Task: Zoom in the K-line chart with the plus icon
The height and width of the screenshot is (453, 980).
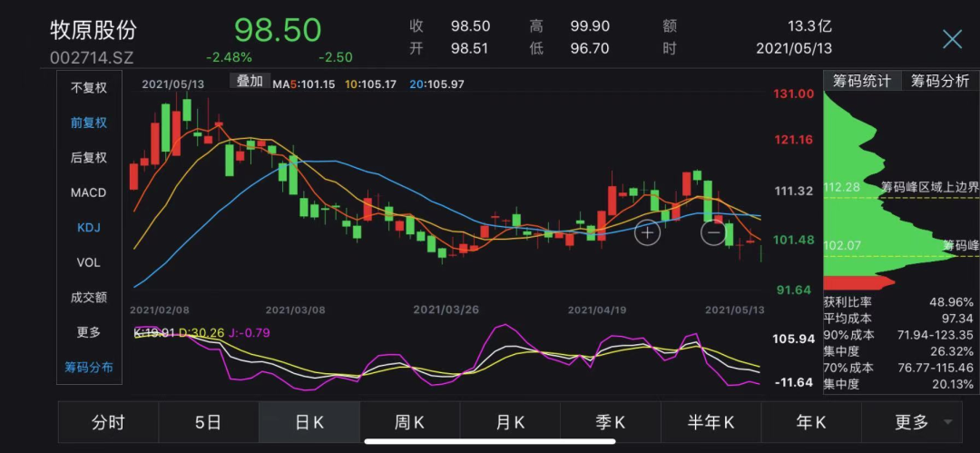Action: click(648, 232)
